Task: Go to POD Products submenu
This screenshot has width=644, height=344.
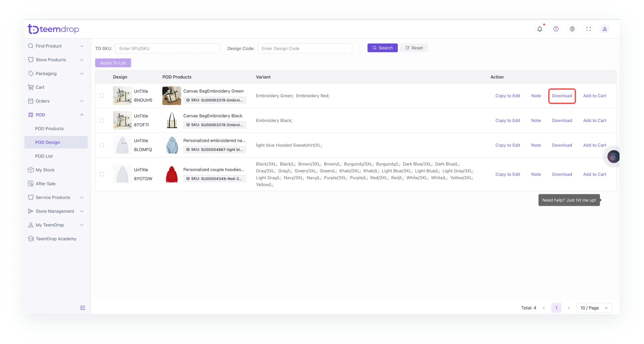Action: click(x=49, y=129)
